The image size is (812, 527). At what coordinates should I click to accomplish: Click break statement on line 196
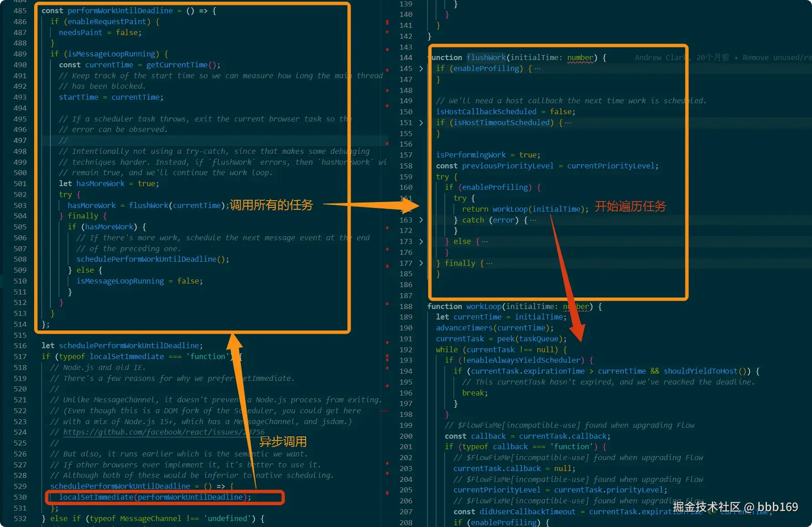coord(473,393)
